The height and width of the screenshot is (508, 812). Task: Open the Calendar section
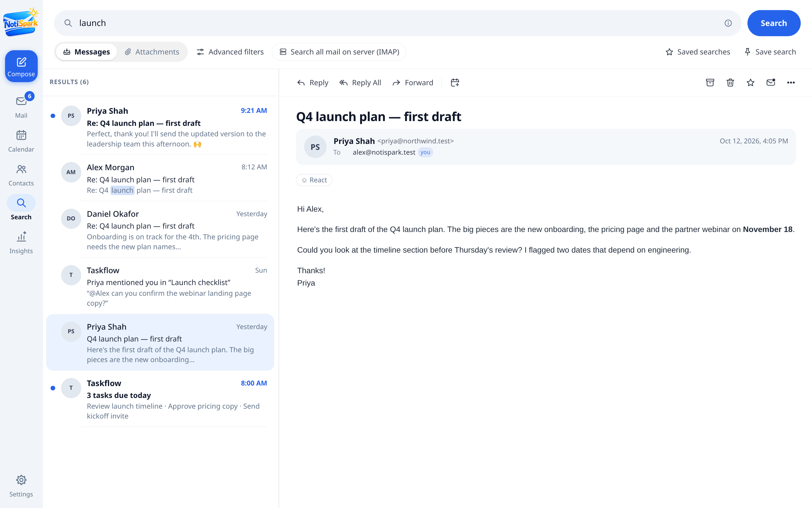pyautogui.click(x=21, y=141)
